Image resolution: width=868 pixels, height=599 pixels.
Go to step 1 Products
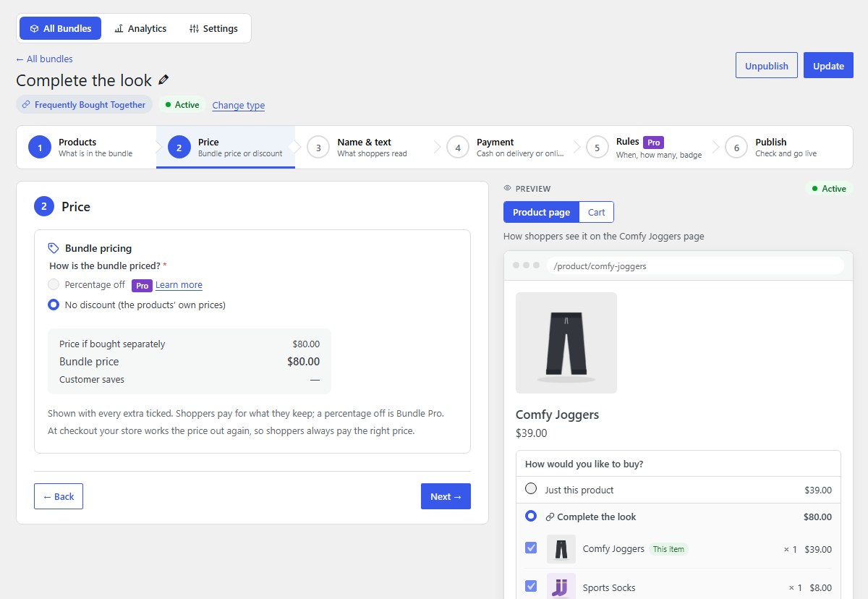[87, 148]
